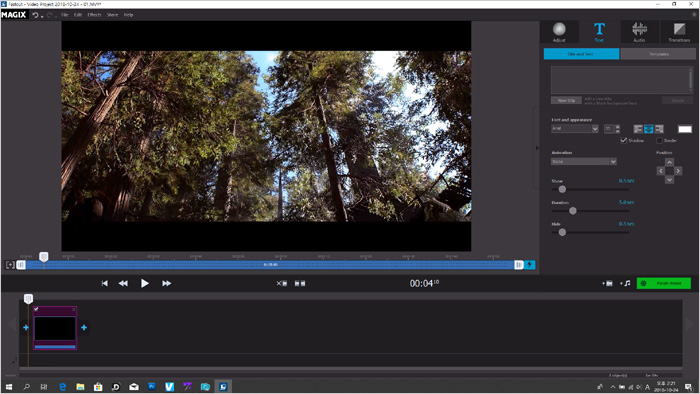The height and width of the screenshot is (394, 700).
Task: Open the font name dropdown
Action: click(x=575, y=129)
